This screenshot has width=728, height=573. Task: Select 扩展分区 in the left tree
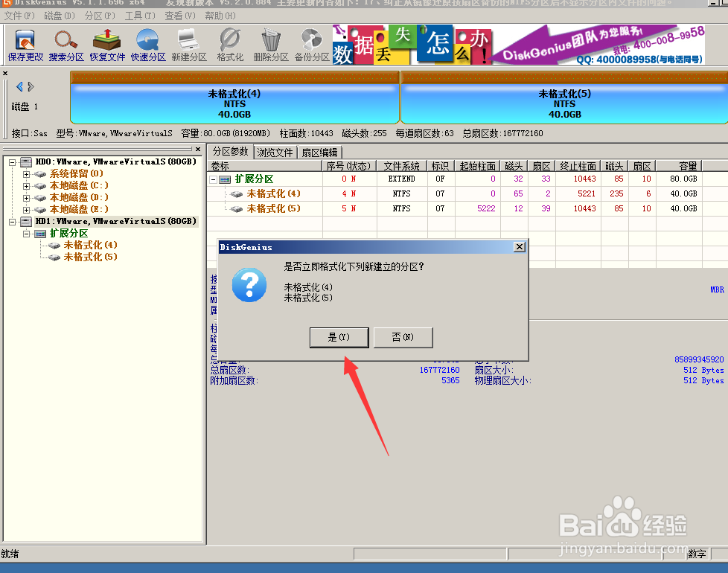68,234
